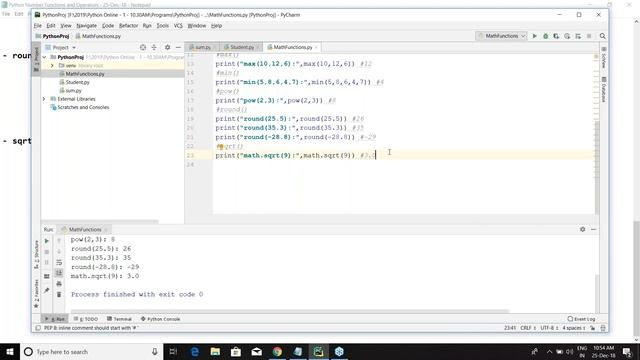Open Windows Start menu
The width and height of the screenshot is (640, 360).
(x=10, y=351)
